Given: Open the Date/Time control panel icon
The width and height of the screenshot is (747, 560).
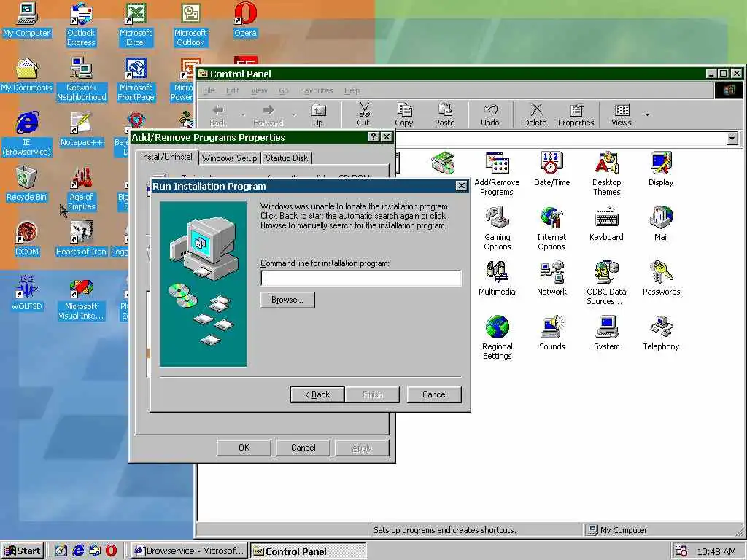Looking at the screenshot, I should click(551, 169).
